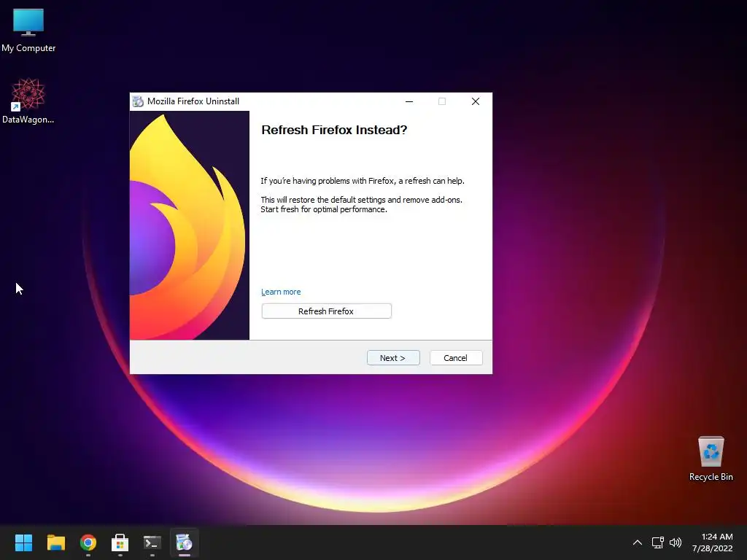Minimize the Mozilla Firefox Uninstall window

409,101
